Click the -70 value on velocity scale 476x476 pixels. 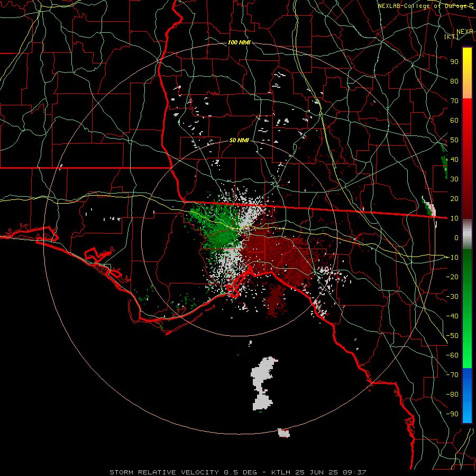coord(452,375)
